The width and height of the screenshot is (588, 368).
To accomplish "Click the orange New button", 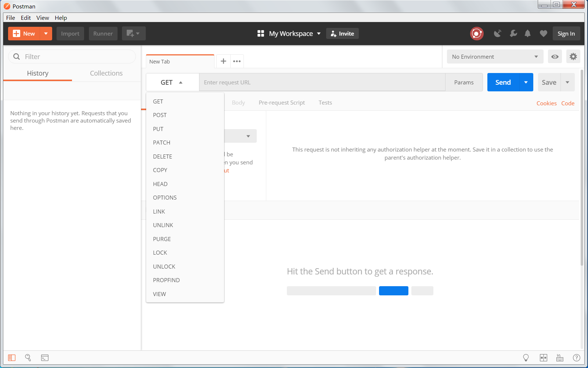I will point(24,33).
